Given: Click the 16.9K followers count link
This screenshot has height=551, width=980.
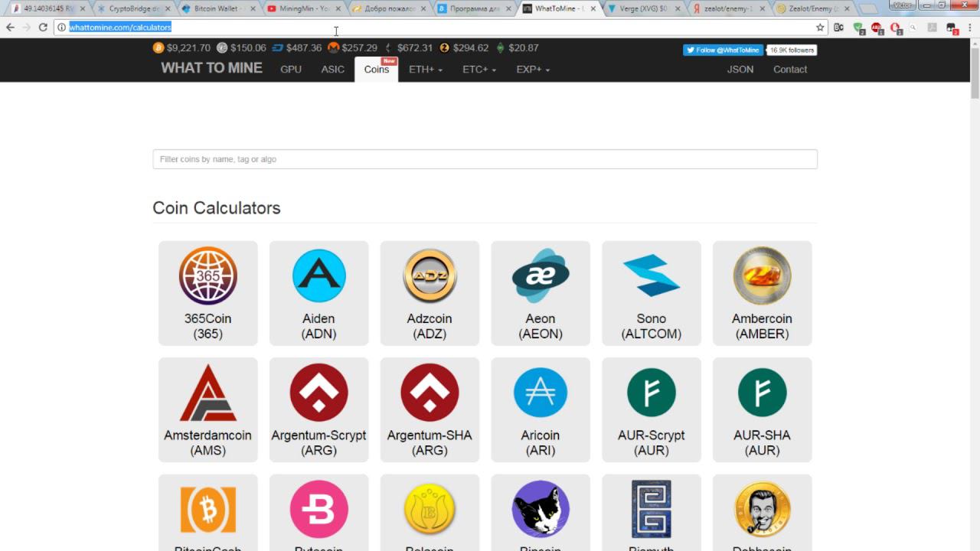Looking at the screenshot, I should point(792,50).
